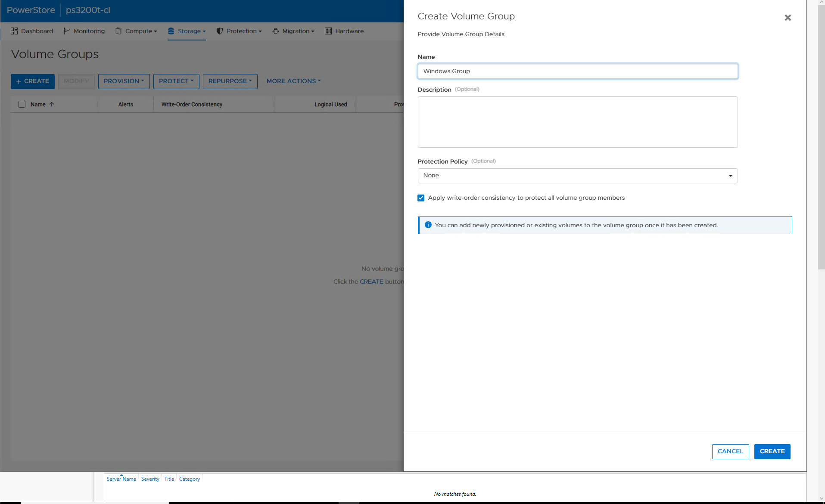Open the MORE ACTIONS dropdown
Screen dimensions: 825x504
(x=293, y=81)
